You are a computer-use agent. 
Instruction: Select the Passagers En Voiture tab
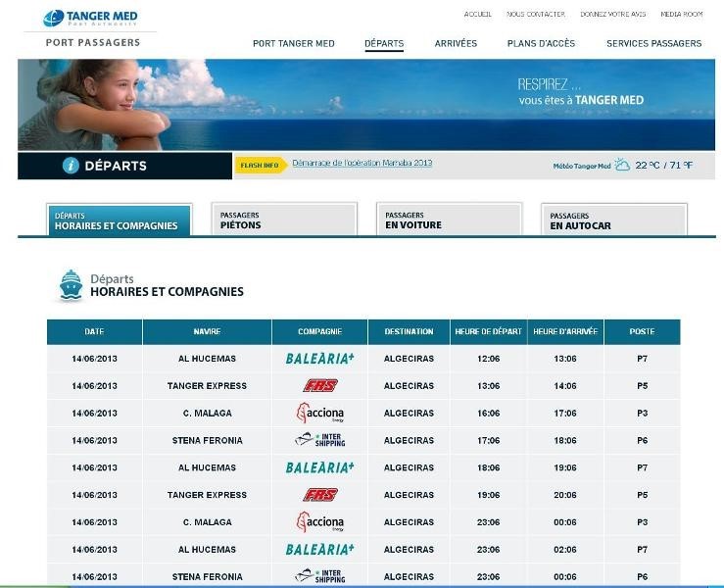(x=434, y=220)
